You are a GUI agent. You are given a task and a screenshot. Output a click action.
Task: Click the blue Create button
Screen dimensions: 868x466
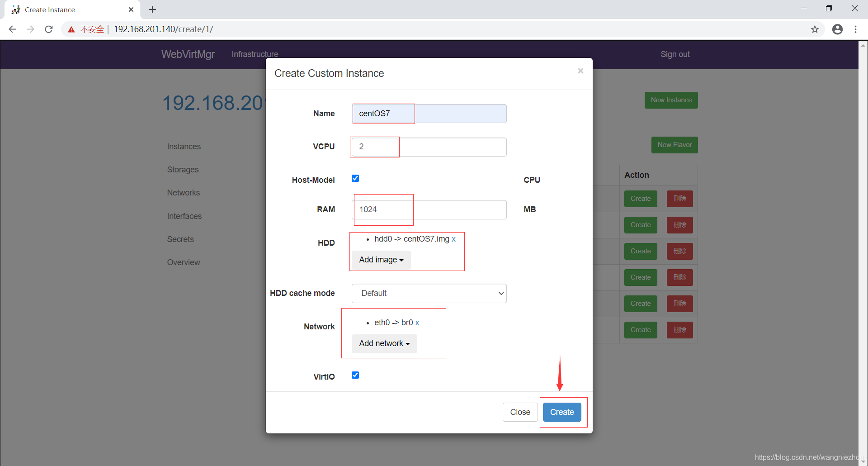(562, 412)
